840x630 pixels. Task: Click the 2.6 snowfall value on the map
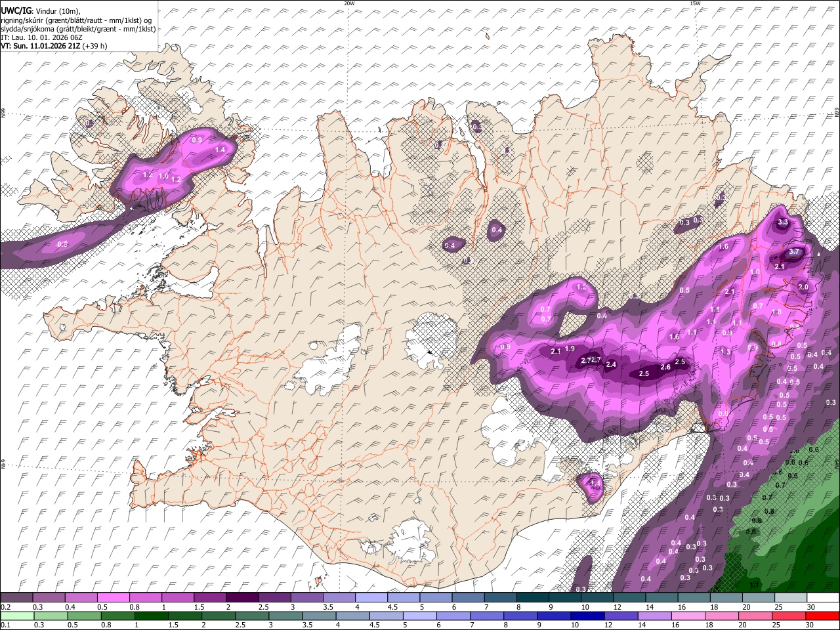[665, 367]
